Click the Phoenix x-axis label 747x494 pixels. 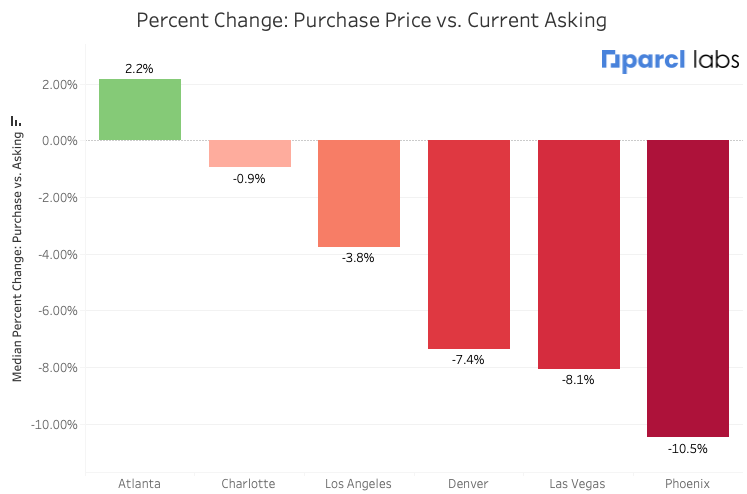coord(688,484)
